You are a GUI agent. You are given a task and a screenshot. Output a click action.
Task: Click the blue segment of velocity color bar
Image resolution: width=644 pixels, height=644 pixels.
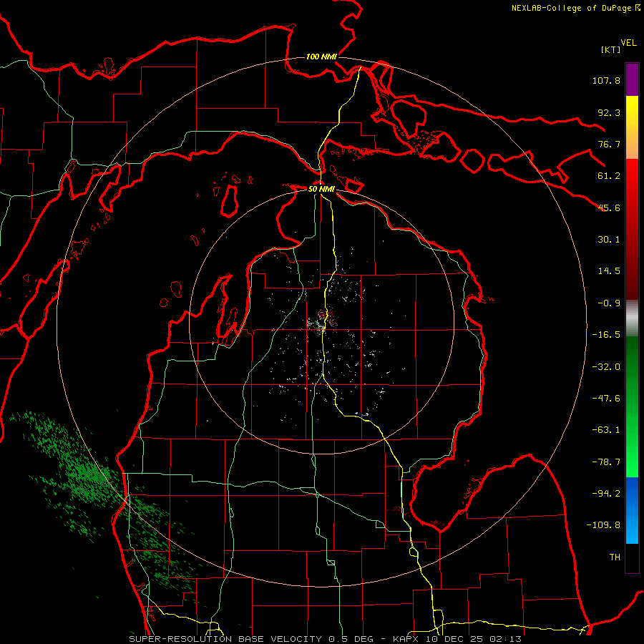(632, 510)
